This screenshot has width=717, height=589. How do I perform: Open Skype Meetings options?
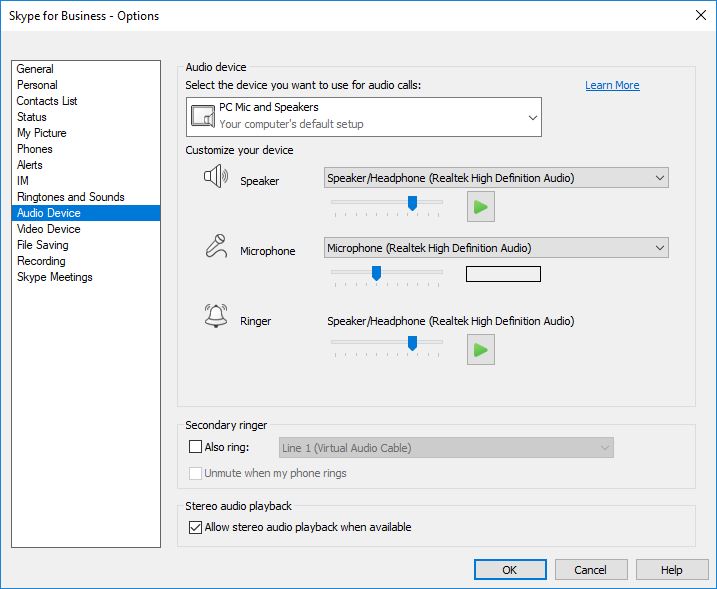tap(86, 277)
